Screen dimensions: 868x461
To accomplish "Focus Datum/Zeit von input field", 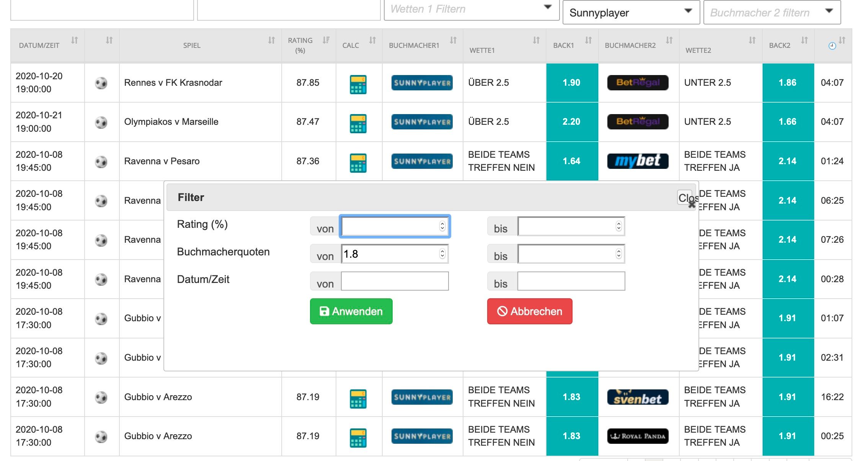I will [395, 281].
